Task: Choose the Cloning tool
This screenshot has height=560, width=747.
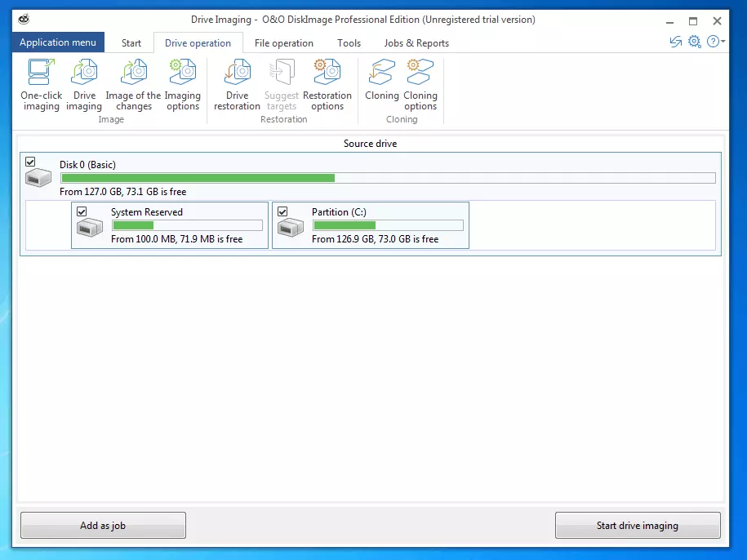Action: click(x=381, y=79)
